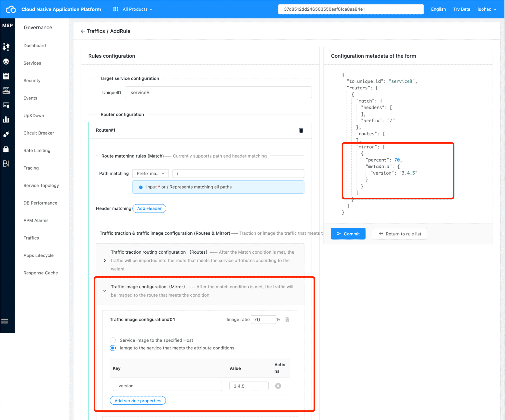This screenshot has height=420, width=505.
Task: Select the bar chart rail icon
Action: pos(6,120)
